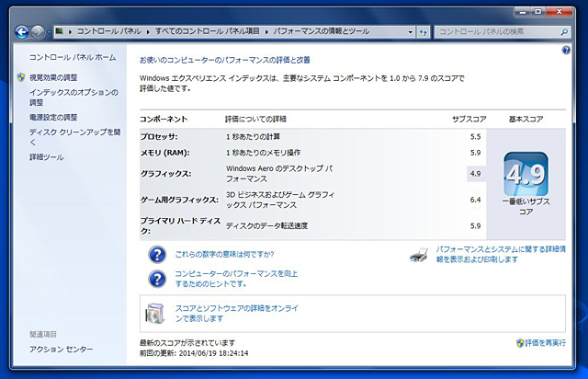Click the control panel icon in address bar
The image size is (588, 379).
[59, 31]
